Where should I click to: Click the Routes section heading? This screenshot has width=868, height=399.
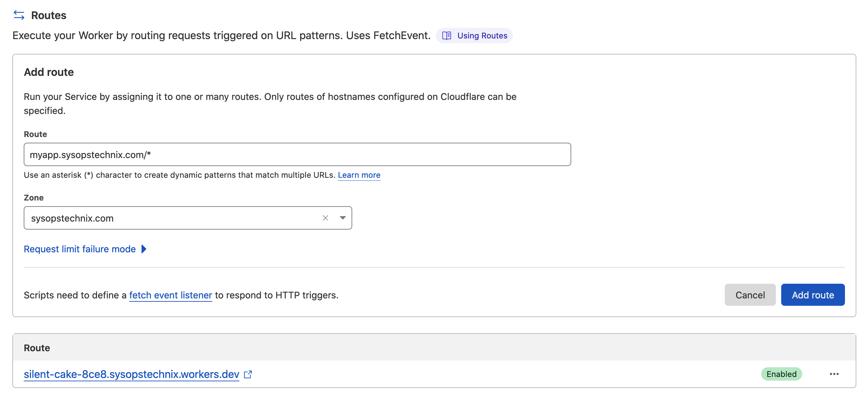(48, 15)
